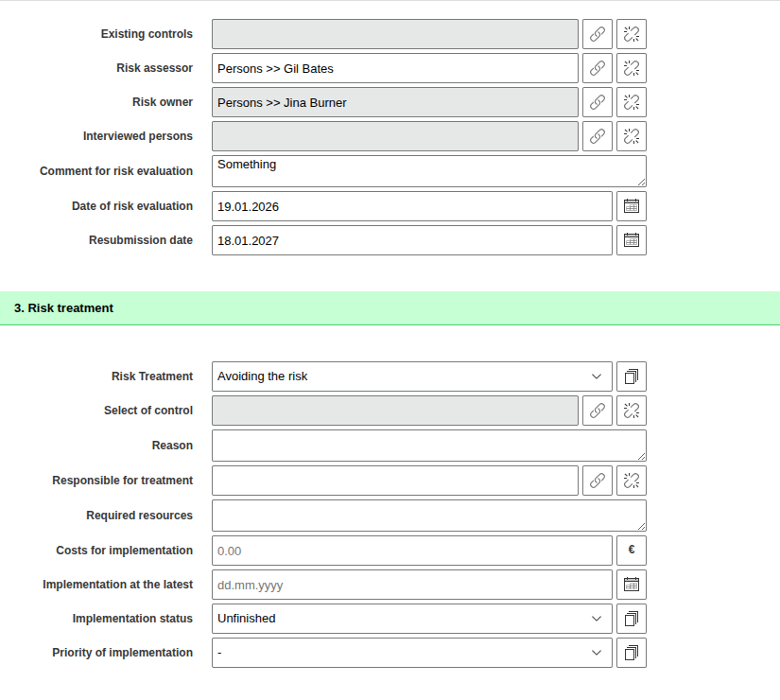Open the link icon next to Existing controls

pos(598,33)
